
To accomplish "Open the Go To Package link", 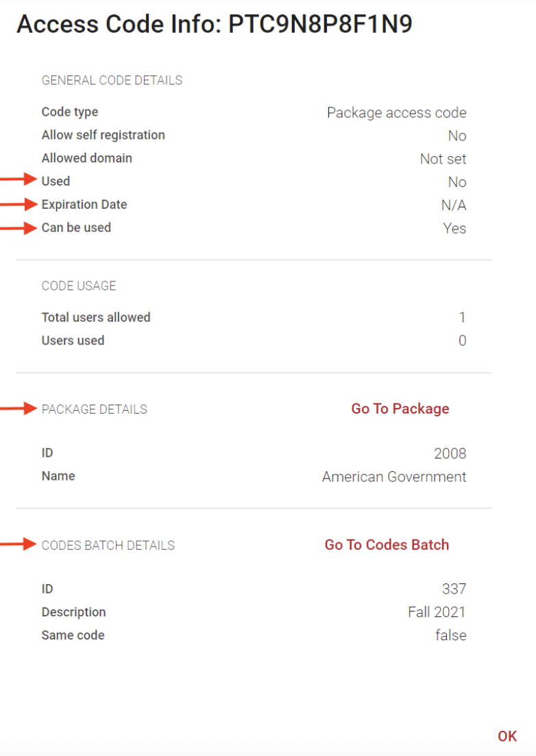I will point(400,409).
